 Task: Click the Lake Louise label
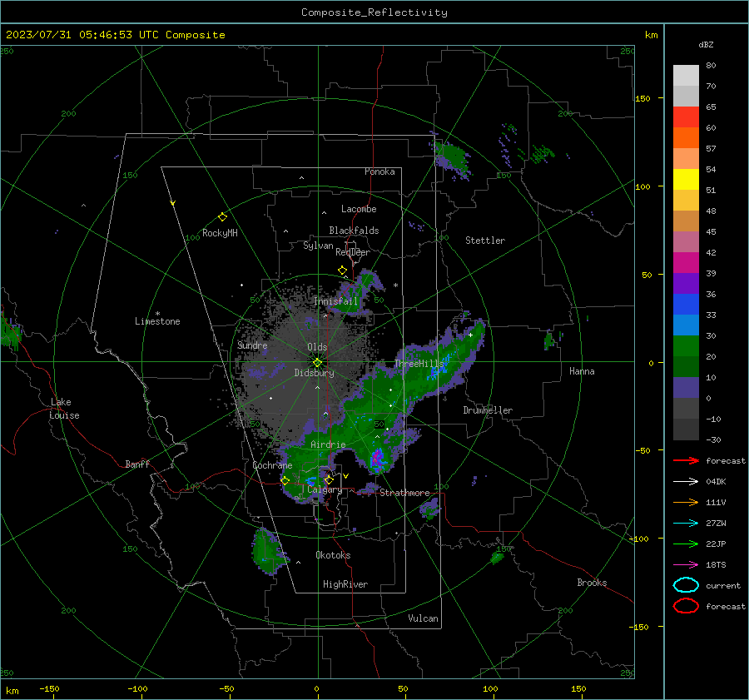click(x=64, y=409)
